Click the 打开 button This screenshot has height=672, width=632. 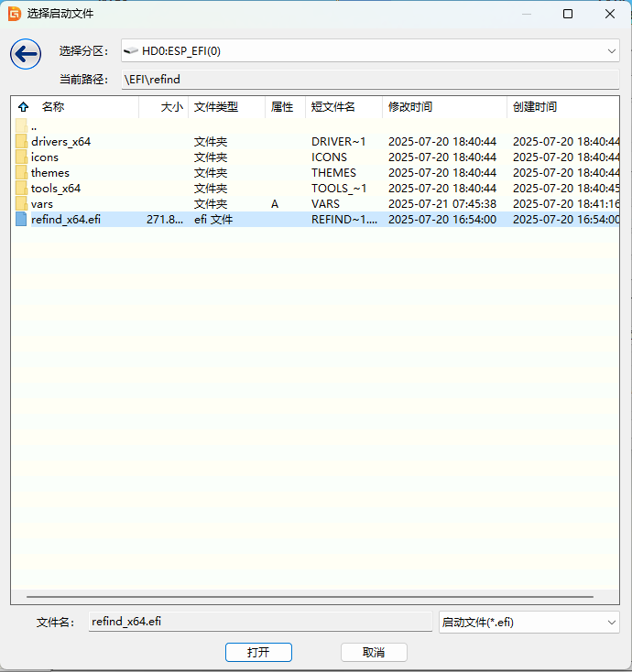tap(258, 652)
